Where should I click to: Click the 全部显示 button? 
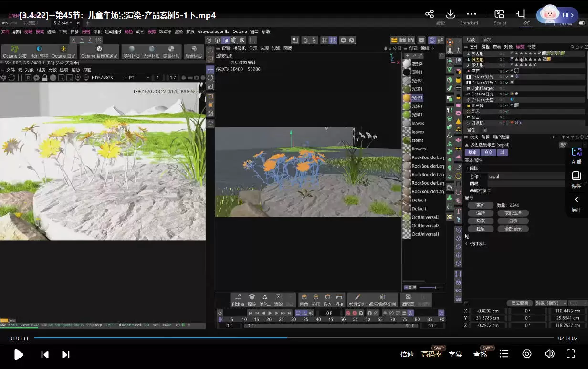(513, 229)
